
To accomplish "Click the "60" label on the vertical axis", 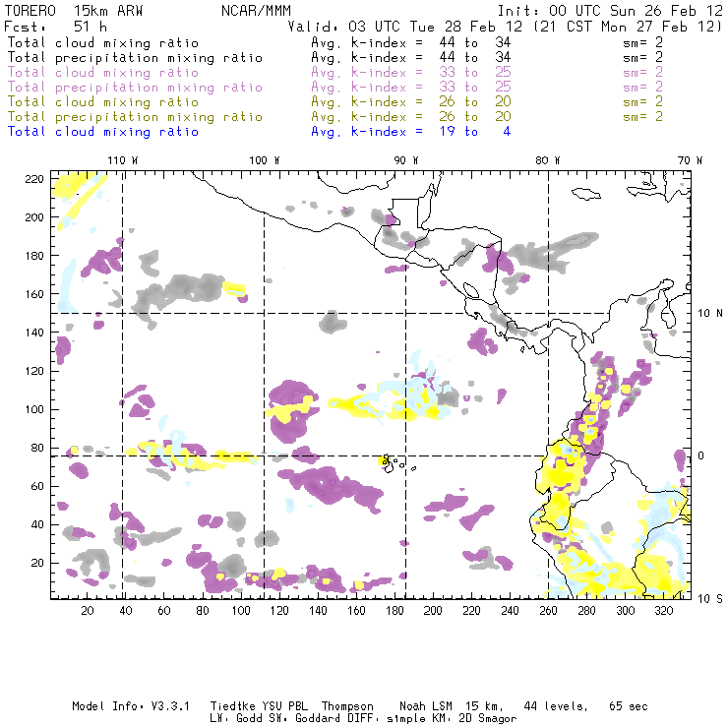I will (x=38, y=486).
